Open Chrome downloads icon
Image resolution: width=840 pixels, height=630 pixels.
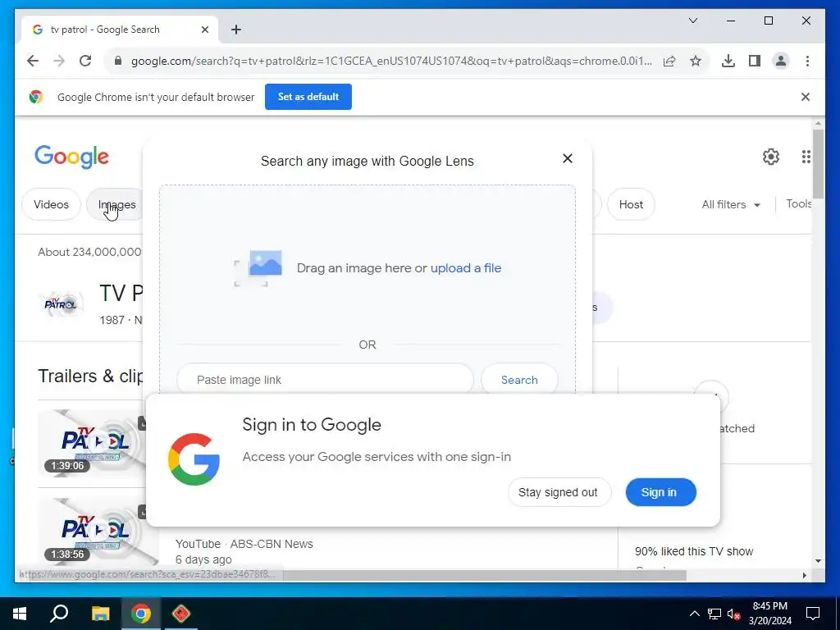coord(728,61)
